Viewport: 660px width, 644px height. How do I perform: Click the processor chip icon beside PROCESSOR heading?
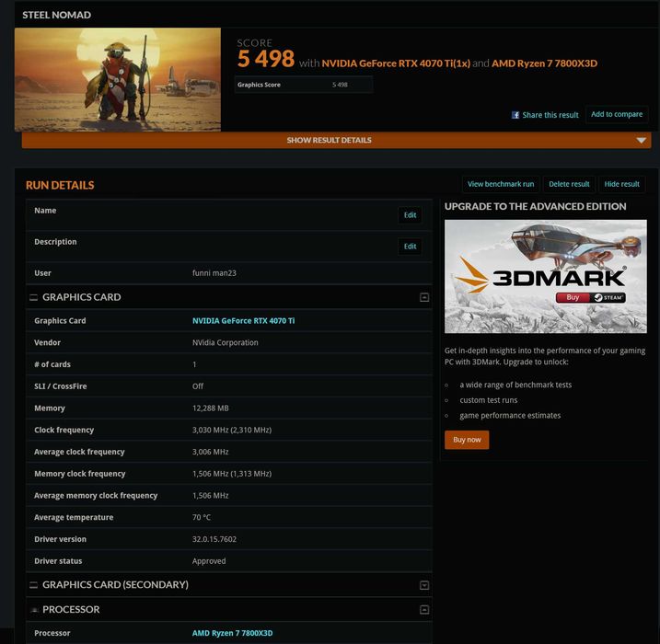34,610
